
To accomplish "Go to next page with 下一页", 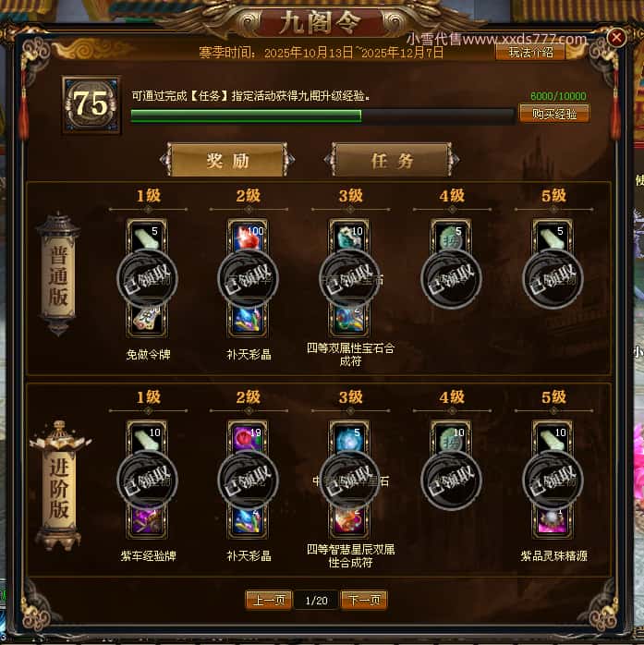I will tap(364, 600).
